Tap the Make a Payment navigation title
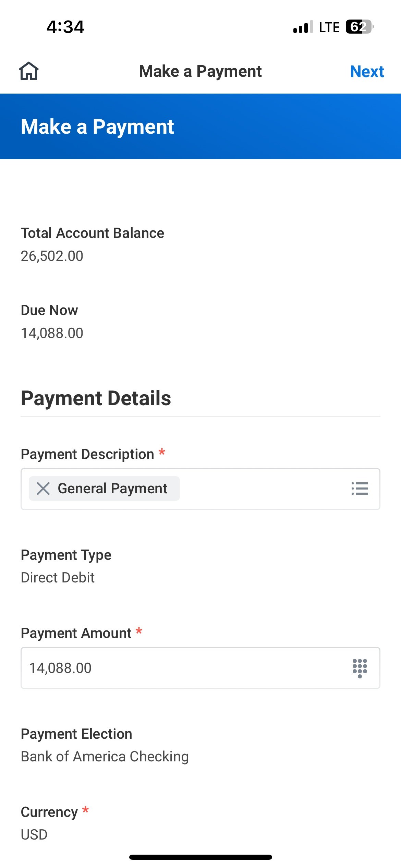401x868 pixels. click(x=200, y=71)
